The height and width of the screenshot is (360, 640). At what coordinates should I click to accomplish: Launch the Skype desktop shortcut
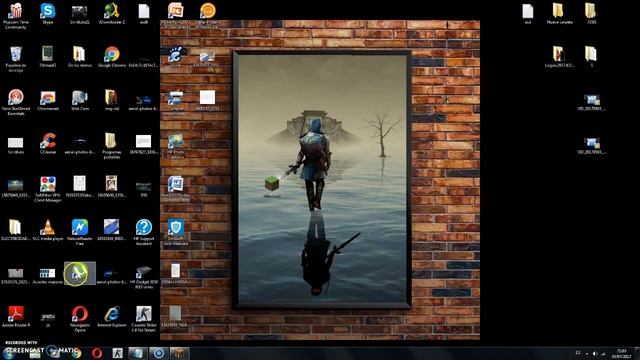(48, 13)
